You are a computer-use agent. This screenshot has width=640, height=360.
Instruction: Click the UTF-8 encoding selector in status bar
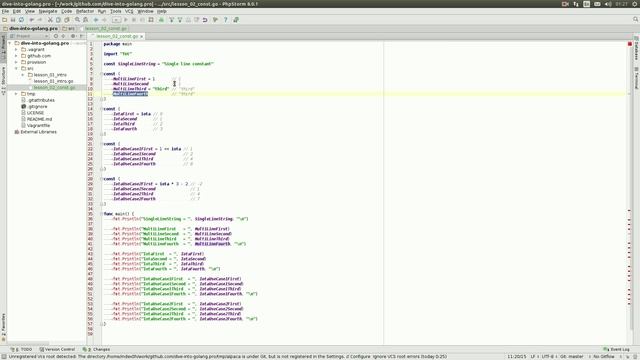click(x=548, y=356)
